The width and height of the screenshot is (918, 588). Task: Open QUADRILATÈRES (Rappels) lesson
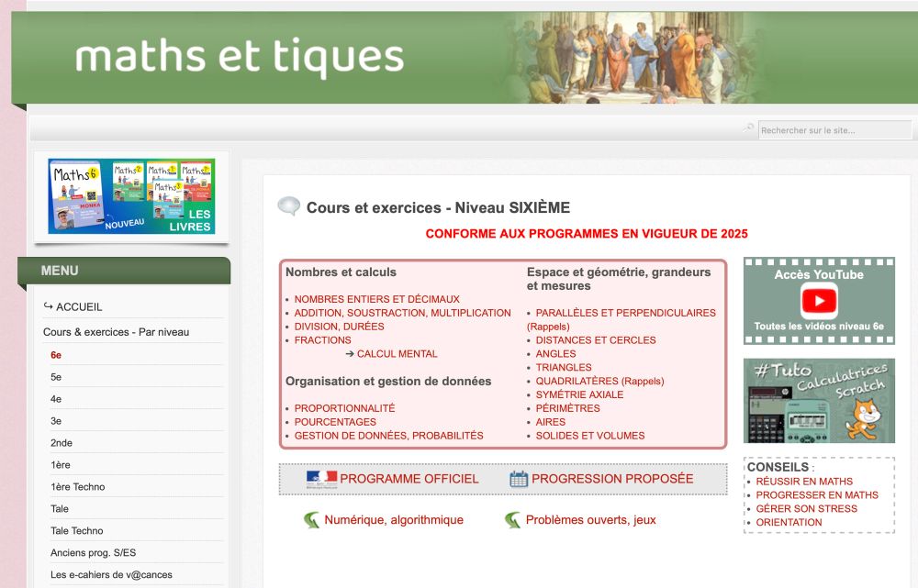[x=600, y=381]
